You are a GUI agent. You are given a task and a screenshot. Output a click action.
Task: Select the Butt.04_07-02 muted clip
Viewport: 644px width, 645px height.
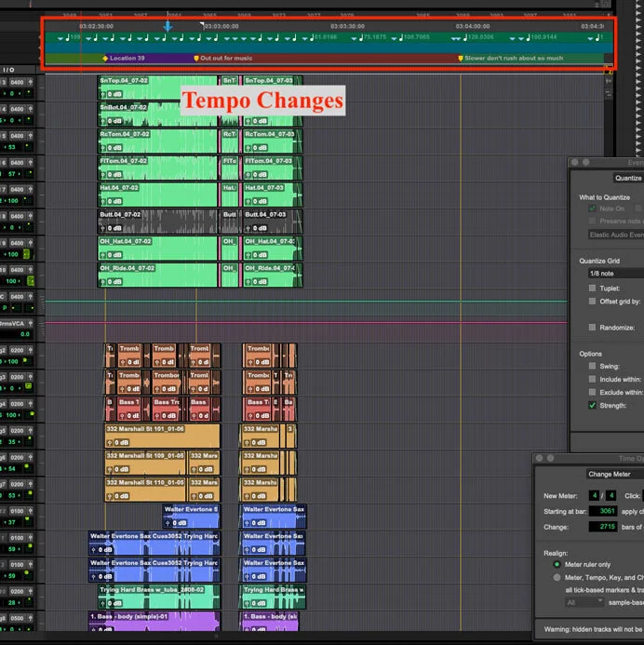(x=157, y=222)
